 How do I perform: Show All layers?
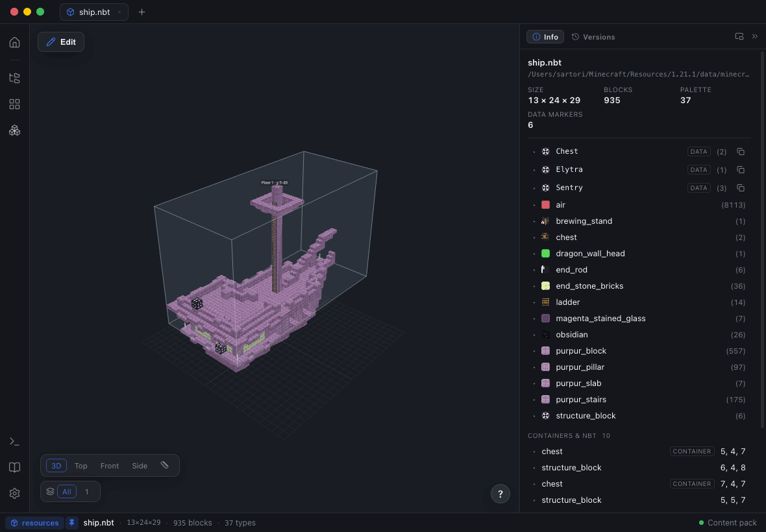(x=66, y=492)
